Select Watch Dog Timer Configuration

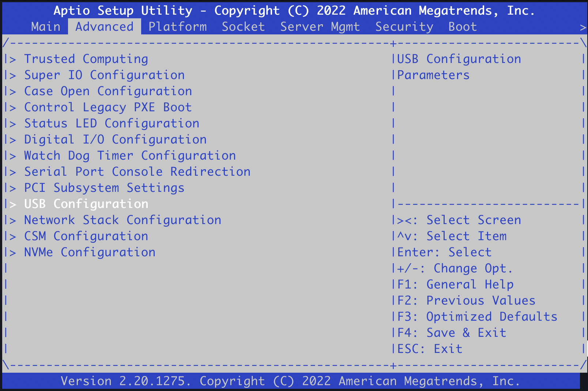[130, 156]
